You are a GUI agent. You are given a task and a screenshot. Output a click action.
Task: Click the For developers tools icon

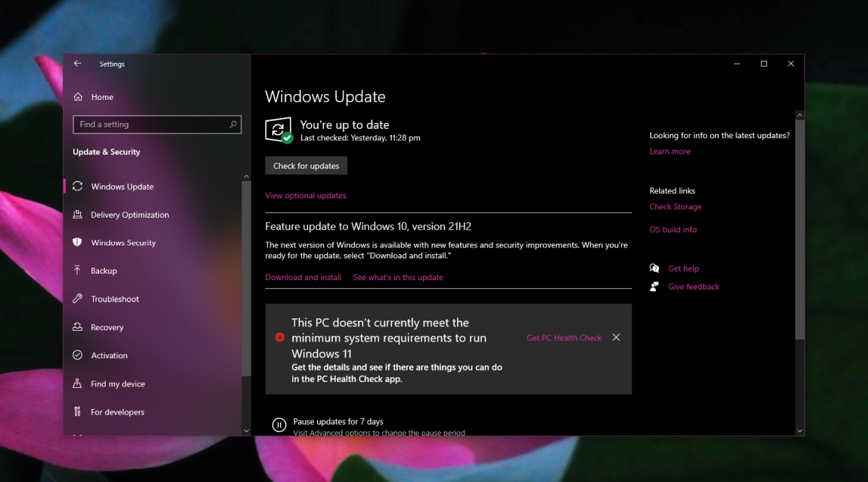tap(77, 412)
